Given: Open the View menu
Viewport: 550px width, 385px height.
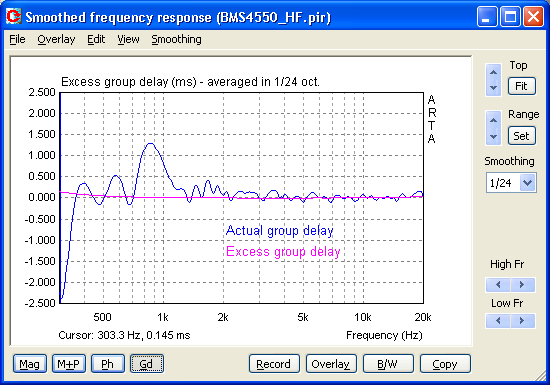Looking at the screenshot, I should click(128, 39).
